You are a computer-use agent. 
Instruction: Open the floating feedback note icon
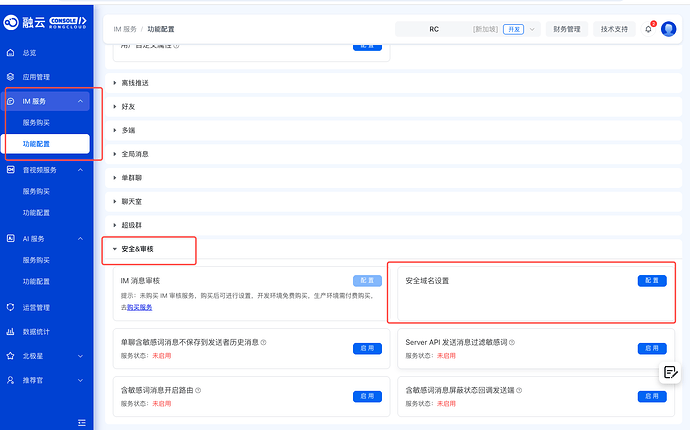(670, 372)
